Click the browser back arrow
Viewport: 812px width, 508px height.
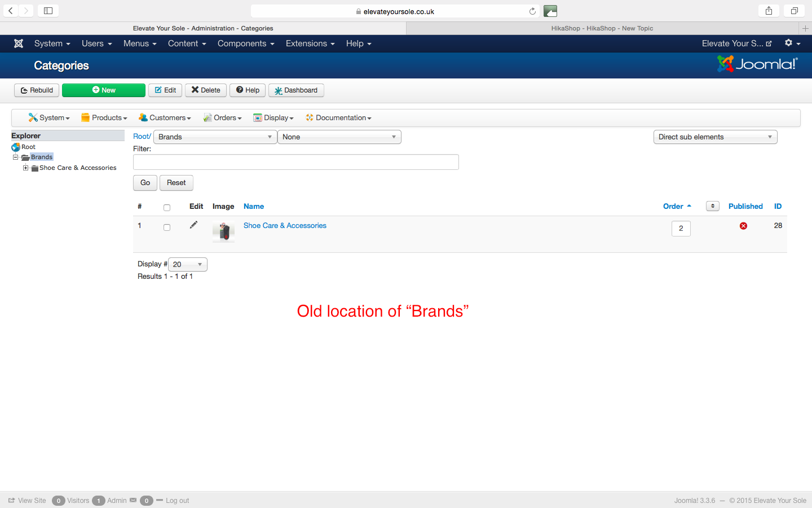pos(11,11)
